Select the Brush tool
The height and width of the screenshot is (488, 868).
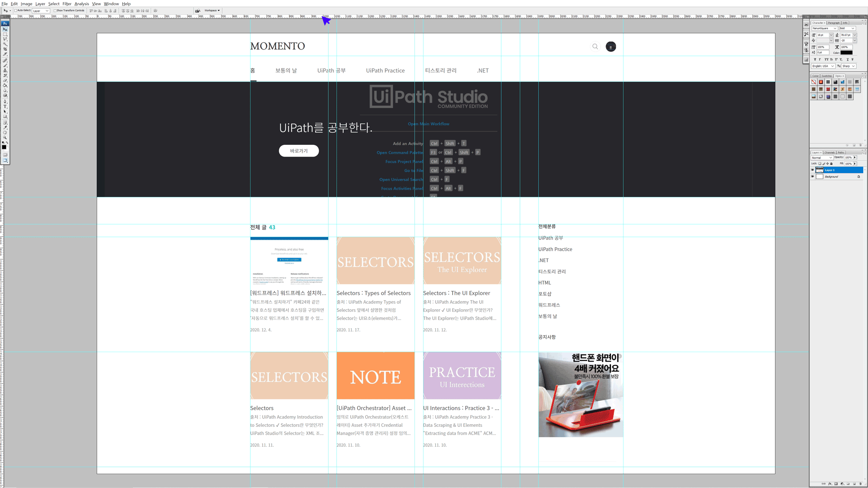pos(5,65)
